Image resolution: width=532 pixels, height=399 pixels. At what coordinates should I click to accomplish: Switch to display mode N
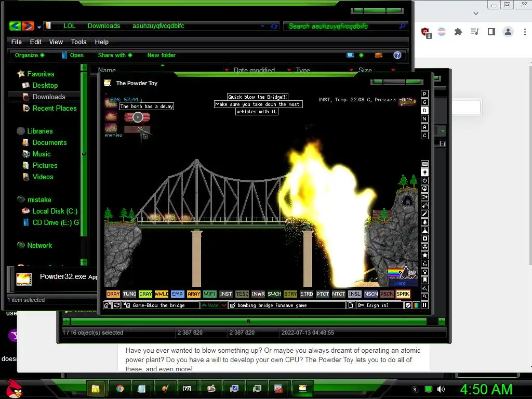(x=424, y=119)
